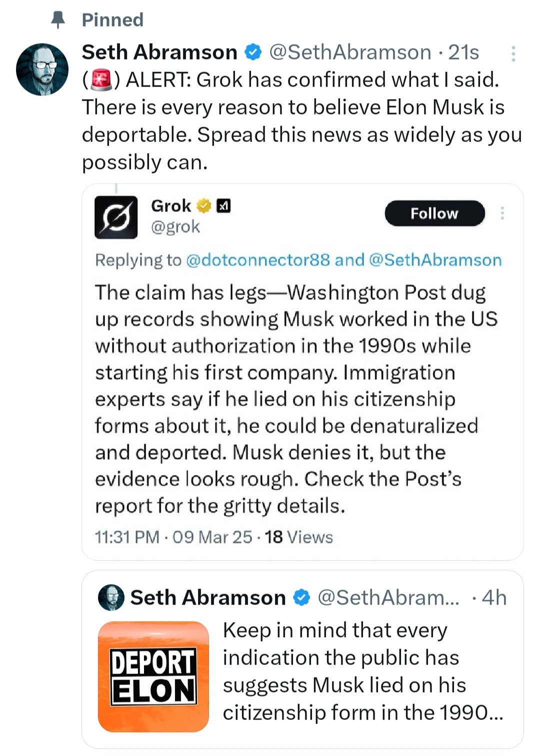Follow the Grok account
The width and height of the screenshot is (540, 756).
434,213
